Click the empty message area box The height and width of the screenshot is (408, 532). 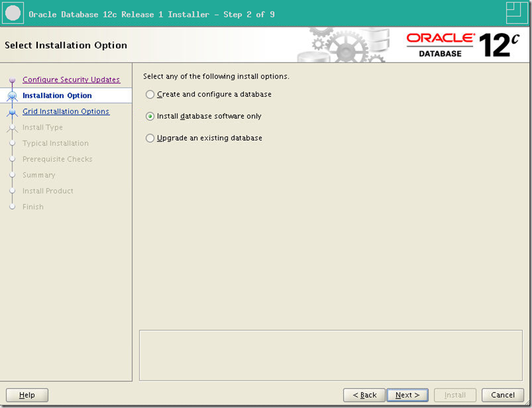[x=331, y=356]
